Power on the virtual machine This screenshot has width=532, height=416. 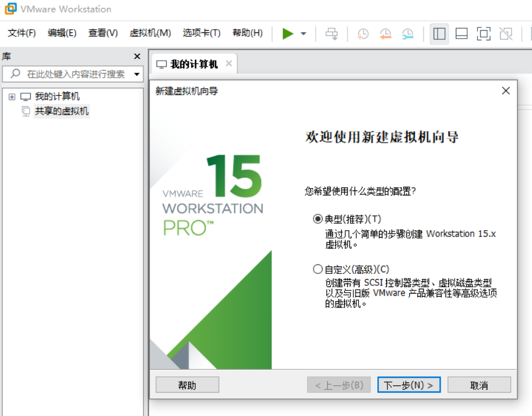click(x=288, y=33)
